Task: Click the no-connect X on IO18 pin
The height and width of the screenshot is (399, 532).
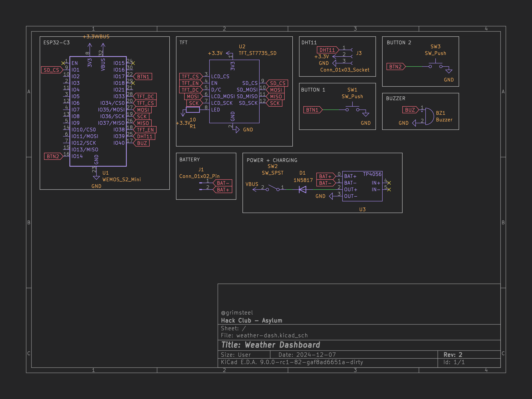Action: pyautogui.click(x=133, y=83)
